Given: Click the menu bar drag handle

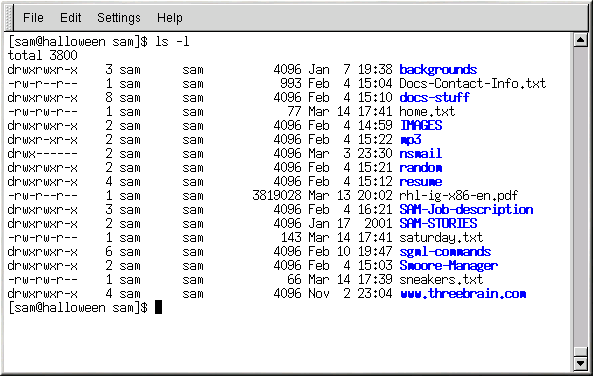Looking at the screenshot, I should 9,18.
